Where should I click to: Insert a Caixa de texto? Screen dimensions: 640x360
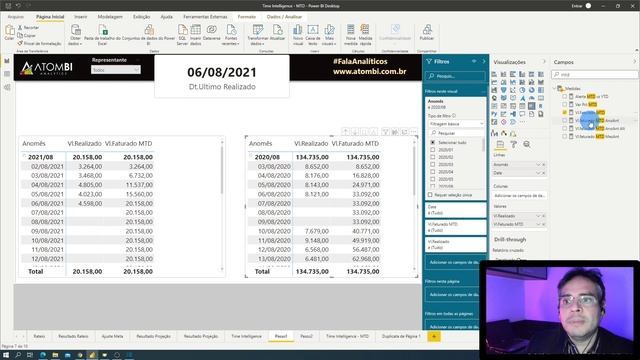tap(313, 35)
